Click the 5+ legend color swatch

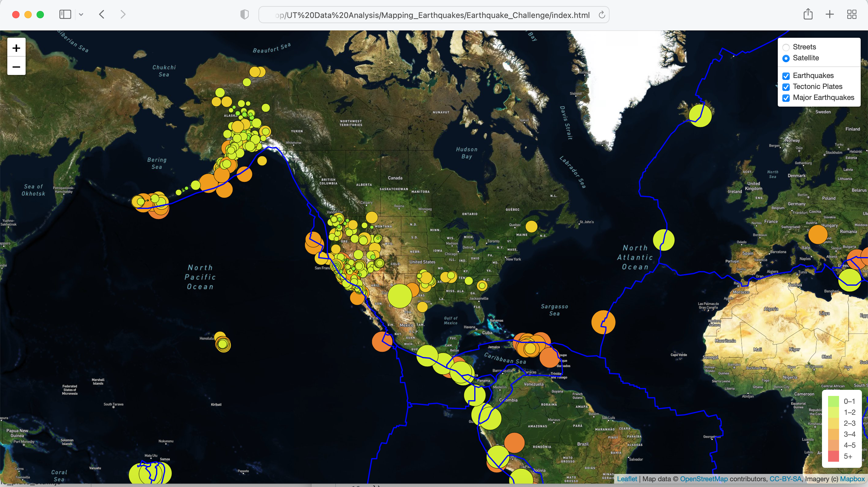click(x=833, y=456)
